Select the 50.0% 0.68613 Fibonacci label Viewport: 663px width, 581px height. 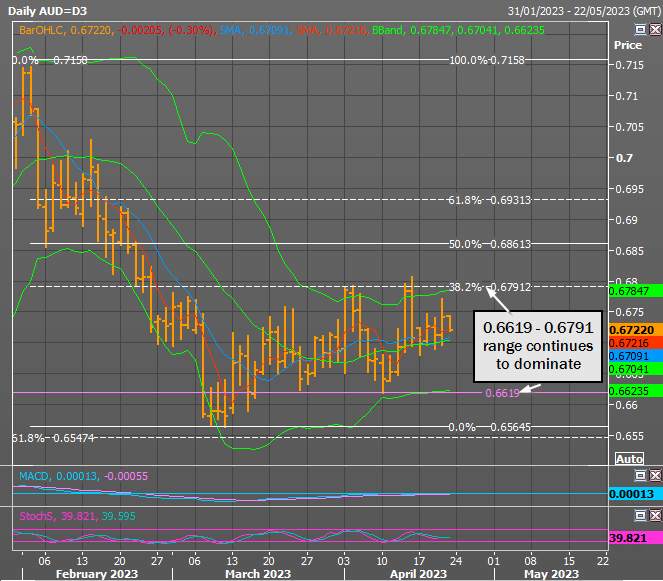pyautogui.click(x=489, y=244)
